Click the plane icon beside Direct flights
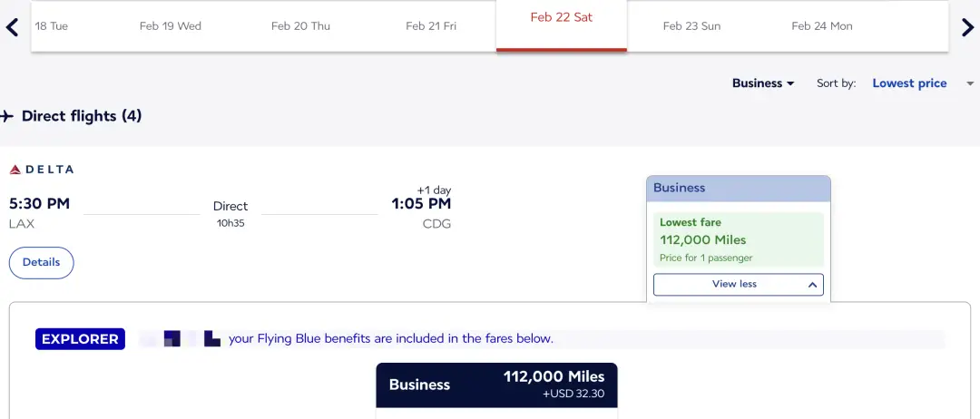 (x=7, y=116)
